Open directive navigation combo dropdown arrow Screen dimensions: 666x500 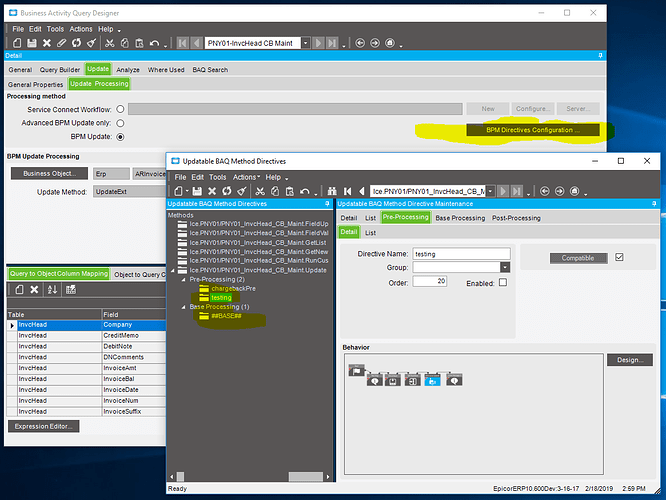(x=491, y=191)
